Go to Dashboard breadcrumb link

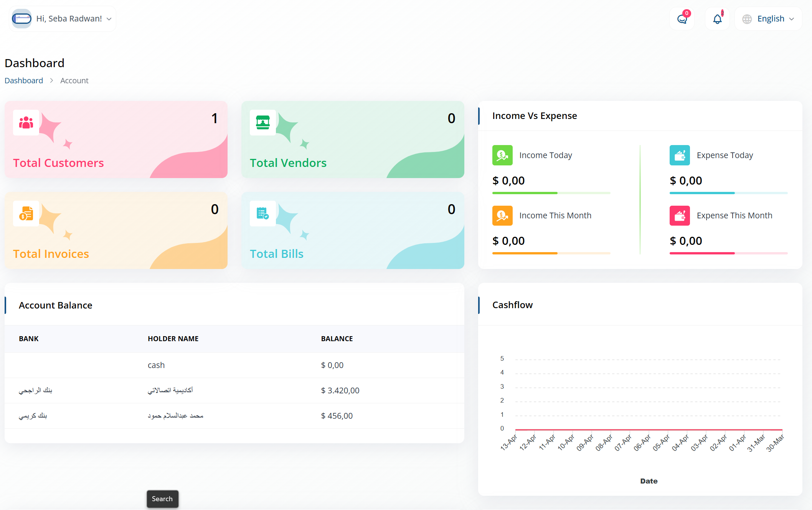click(x=24, y=81)
